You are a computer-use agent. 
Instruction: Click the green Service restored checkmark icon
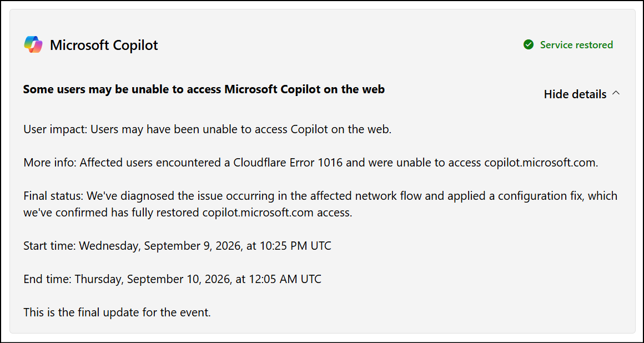[x=529, y=45]
